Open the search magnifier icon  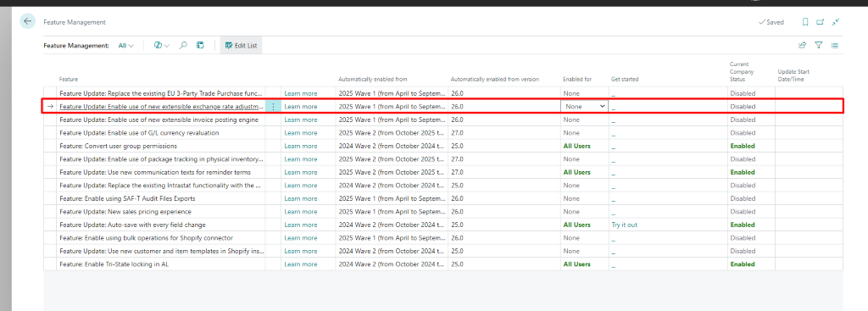(183, 46)
